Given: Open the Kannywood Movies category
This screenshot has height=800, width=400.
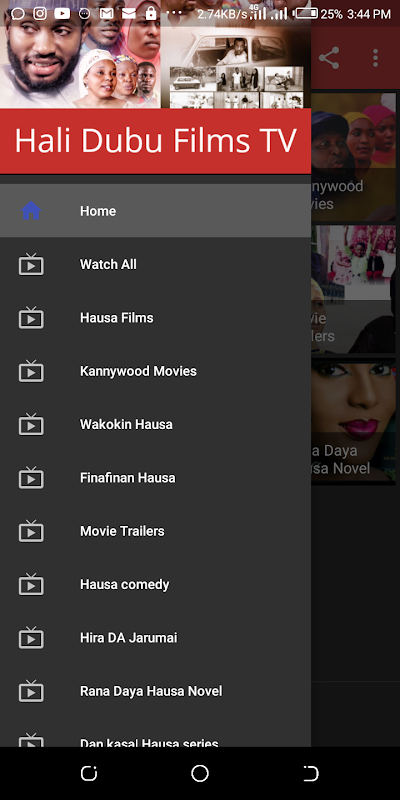Looking at the screenshot, I should [x=156, y=371].
